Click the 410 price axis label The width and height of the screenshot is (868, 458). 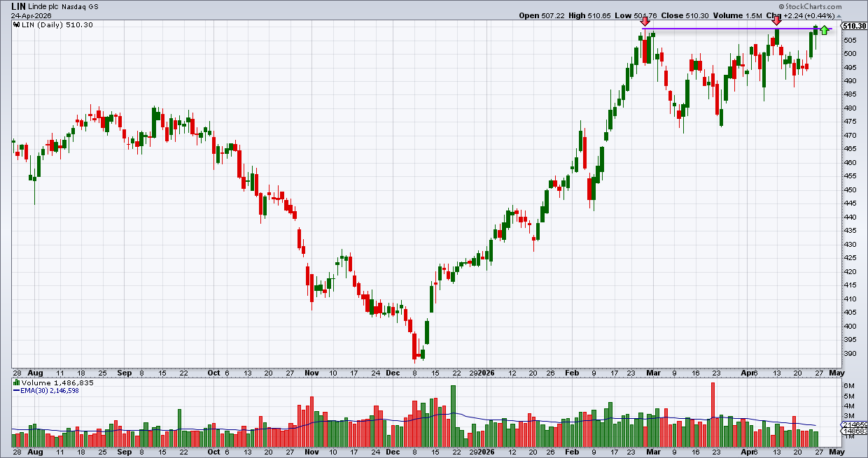[x=848, y=299]
